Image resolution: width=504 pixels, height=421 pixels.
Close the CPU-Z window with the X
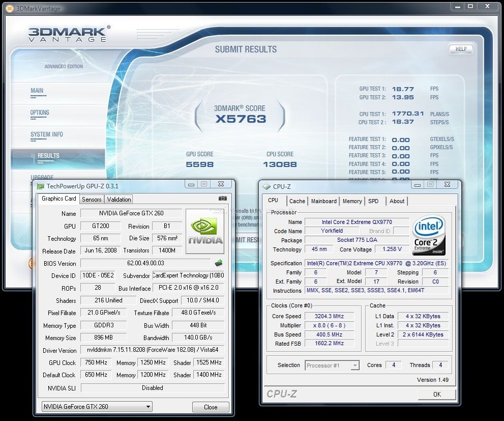coord(447,185)
